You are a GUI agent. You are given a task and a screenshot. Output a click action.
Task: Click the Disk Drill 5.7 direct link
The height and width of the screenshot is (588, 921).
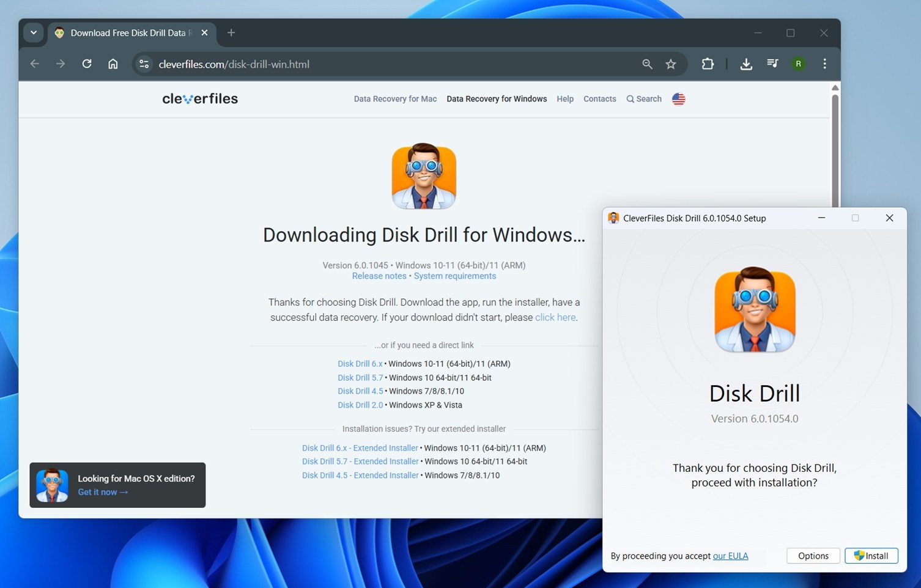click(x=360, y=378)
